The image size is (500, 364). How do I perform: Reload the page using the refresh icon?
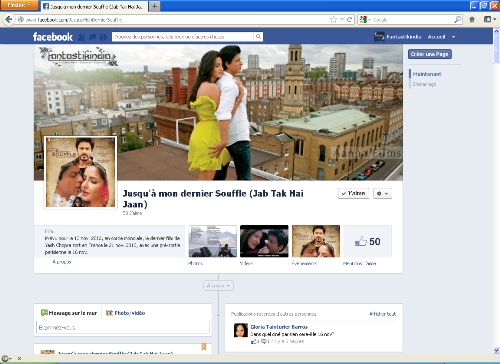350,20
